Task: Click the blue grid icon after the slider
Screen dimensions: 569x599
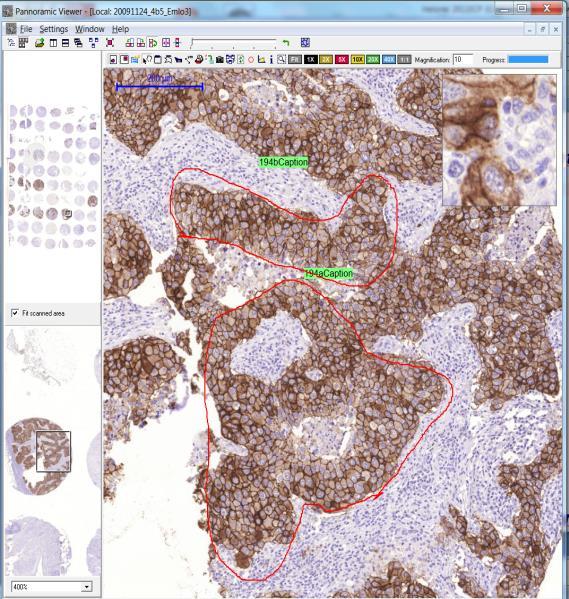Action: [x=305, y=42]
